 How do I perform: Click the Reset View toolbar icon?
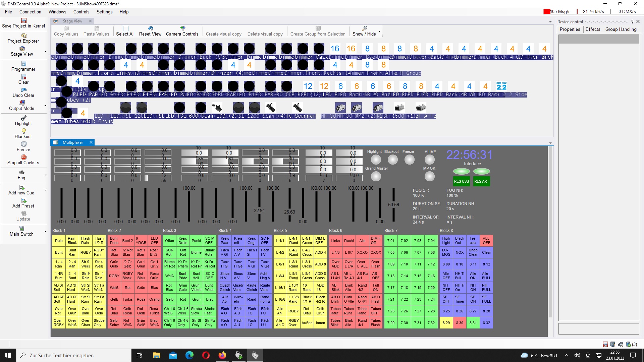[150, 28]
